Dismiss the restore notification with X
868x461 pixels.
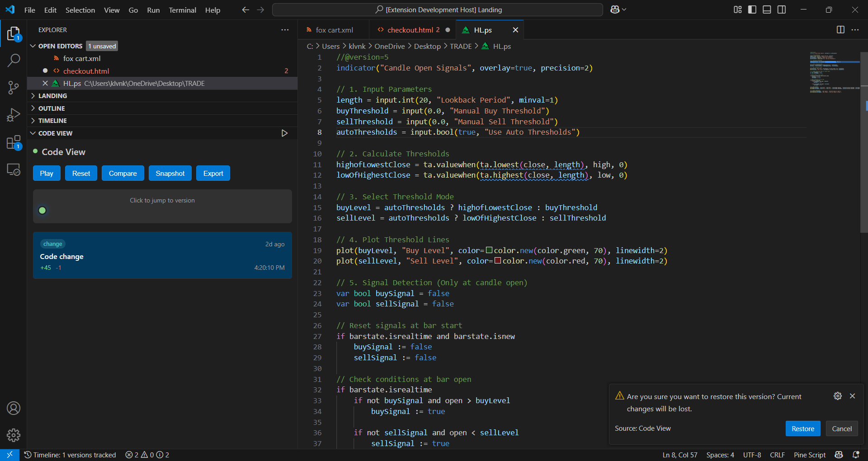tap(852, 396)
